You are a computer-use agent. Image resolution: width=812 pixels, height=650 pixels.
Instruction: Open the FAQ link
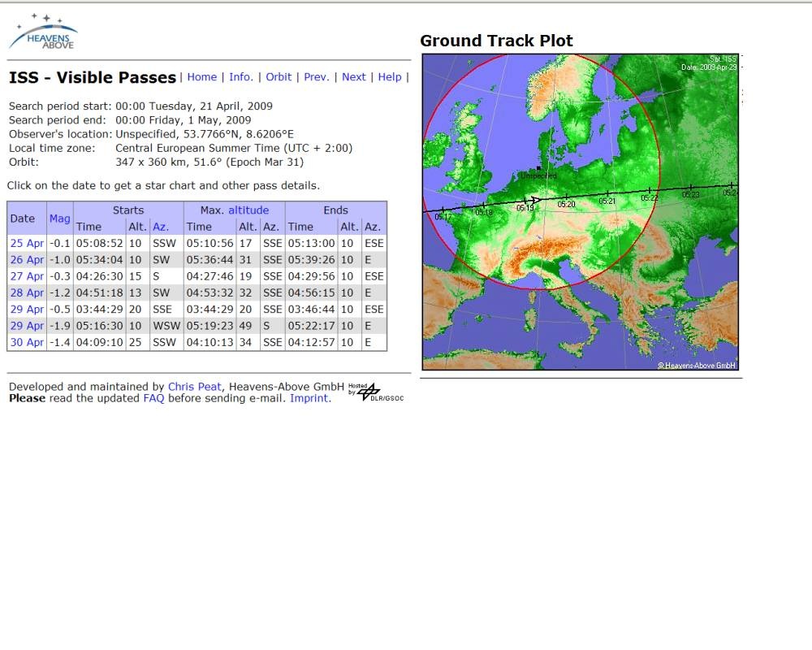[153, 398]
